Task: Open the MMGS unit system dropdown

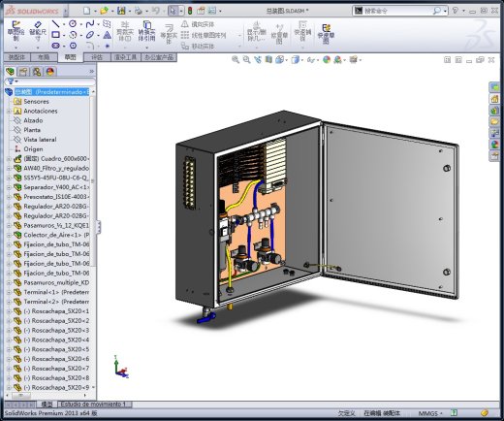Action: tap(430, 413)
